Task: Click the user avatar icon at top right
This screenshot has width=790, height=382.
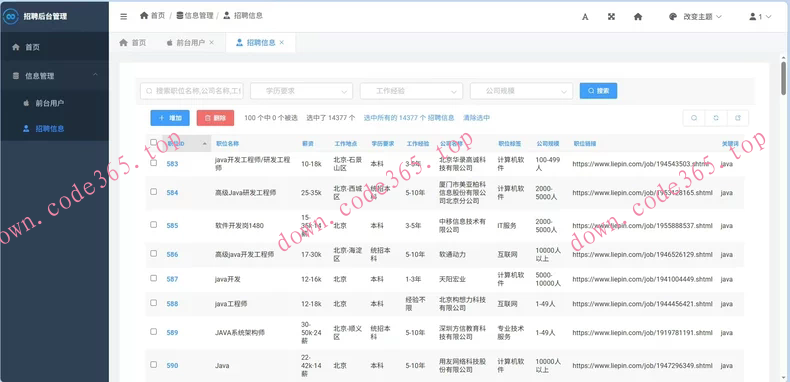Action: coord(753,17)
